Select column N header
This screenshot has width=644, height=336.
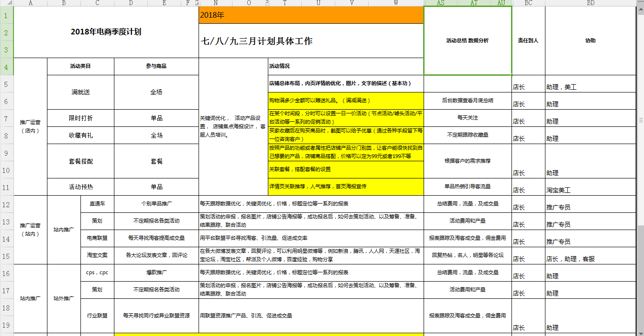[x=215, y=3]
